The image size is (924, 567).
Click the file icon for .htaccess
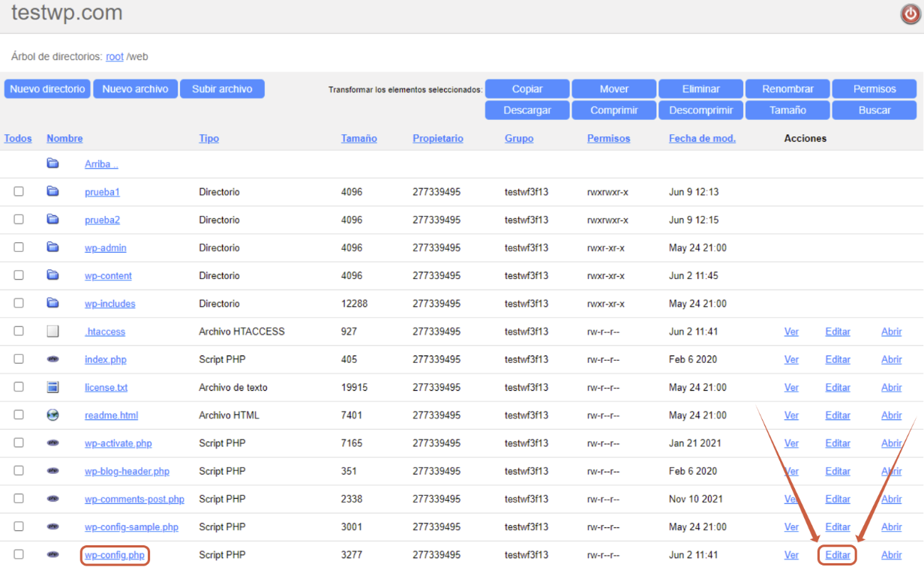tap(52, 331)
